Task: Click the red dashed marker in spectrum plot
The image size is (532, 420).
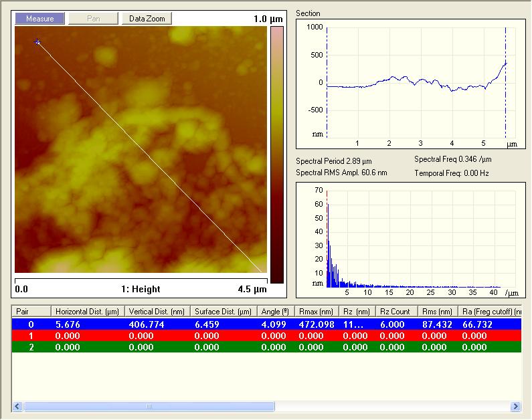Action: (327, 239)
